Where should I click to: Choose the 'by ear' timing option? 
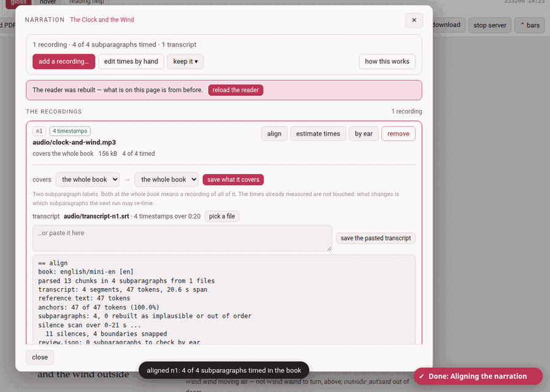click(364, 134)
